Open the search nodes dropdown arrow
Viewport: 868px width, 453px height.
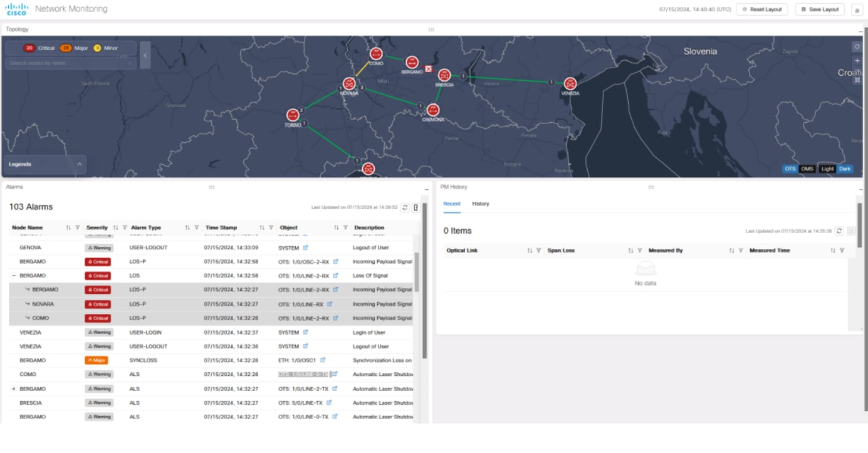[130, 63]
